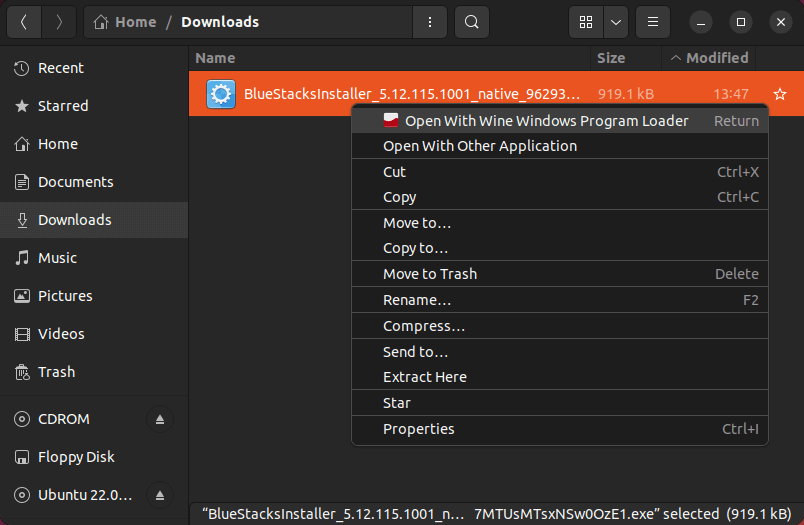Close the Files window
This screenshot has width=804, height=525.
[x=781, y=22]
